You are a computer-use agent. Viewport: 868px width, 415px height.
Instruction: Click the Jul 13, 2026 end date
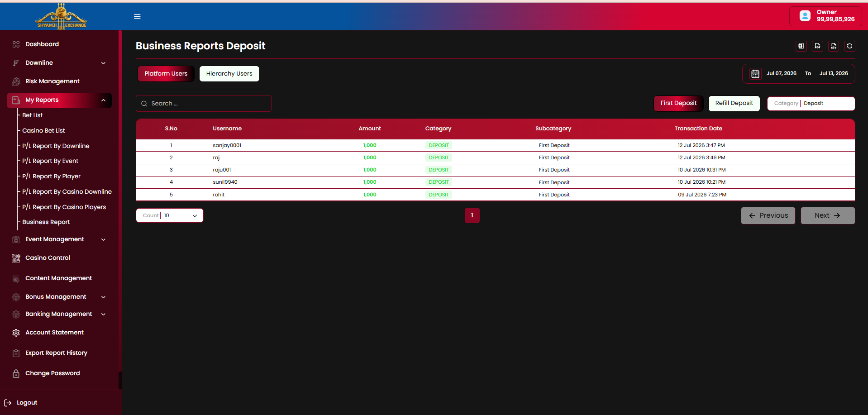click(834, 73)
